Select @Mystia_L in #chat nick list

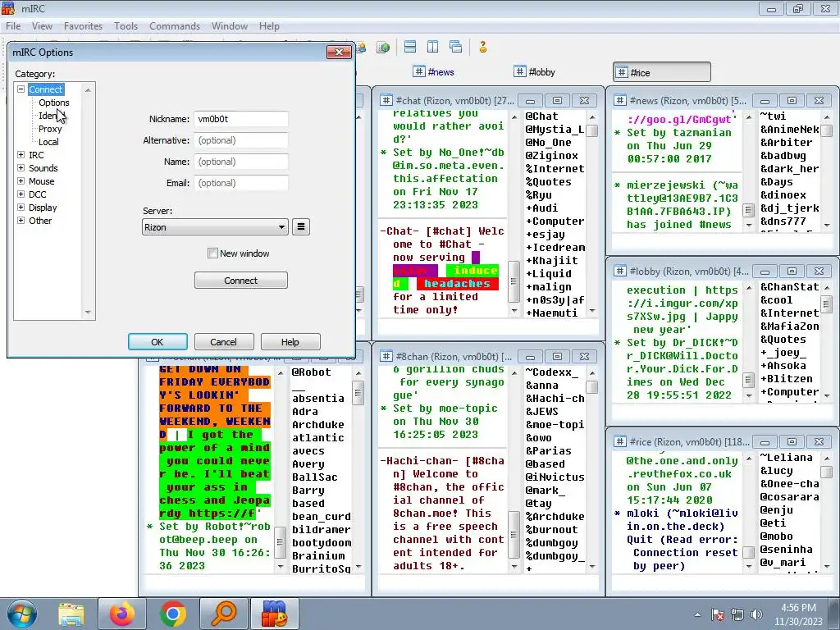[x=555, y=129]
